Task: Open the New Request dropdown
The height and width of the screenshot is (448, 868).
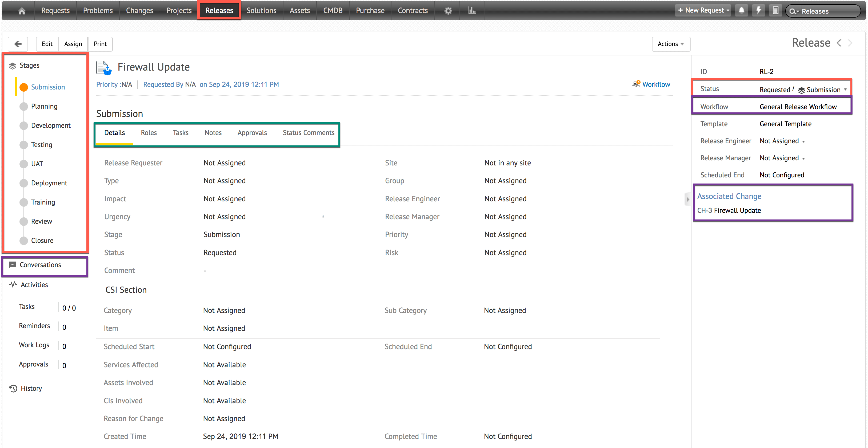Action: pos(703,10)
